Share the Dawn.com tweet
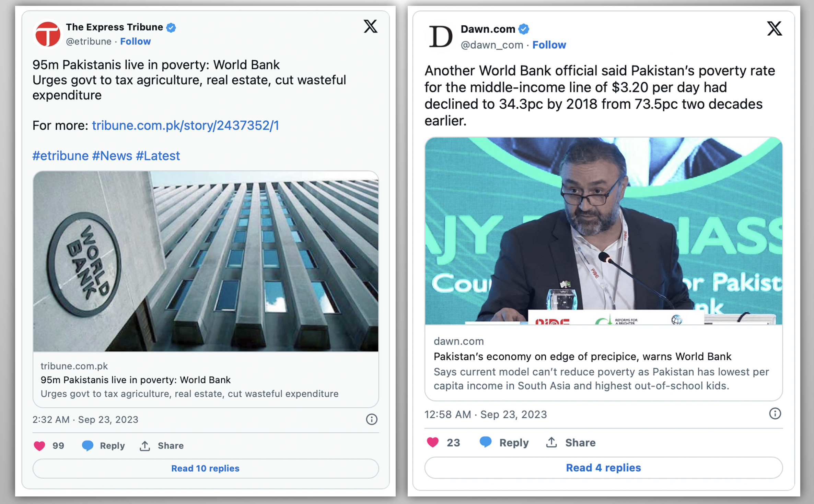This screenshot has height=504, width=814. click(x=571, y=443)
